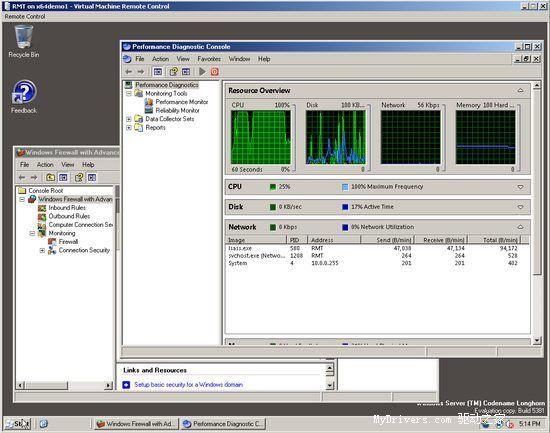
Task: Open Action menu in Windows Firewall window
Action: (45, 165)
